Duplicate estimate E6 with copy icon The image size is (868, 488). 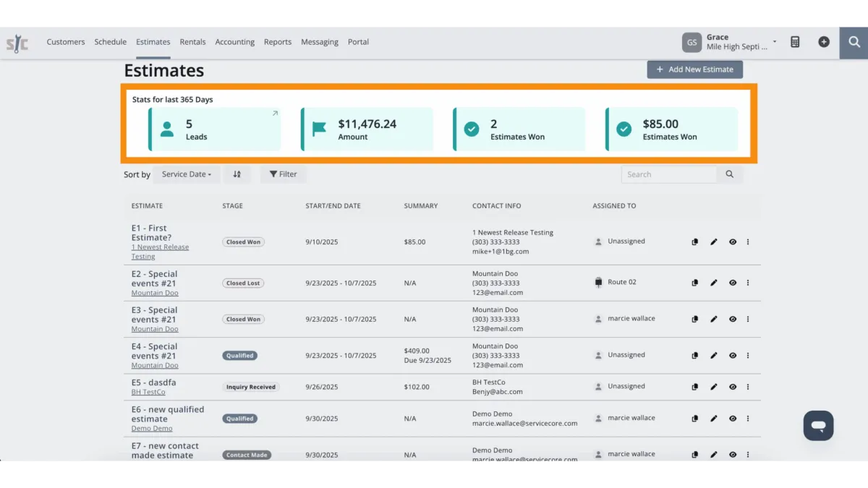(694, 419)
